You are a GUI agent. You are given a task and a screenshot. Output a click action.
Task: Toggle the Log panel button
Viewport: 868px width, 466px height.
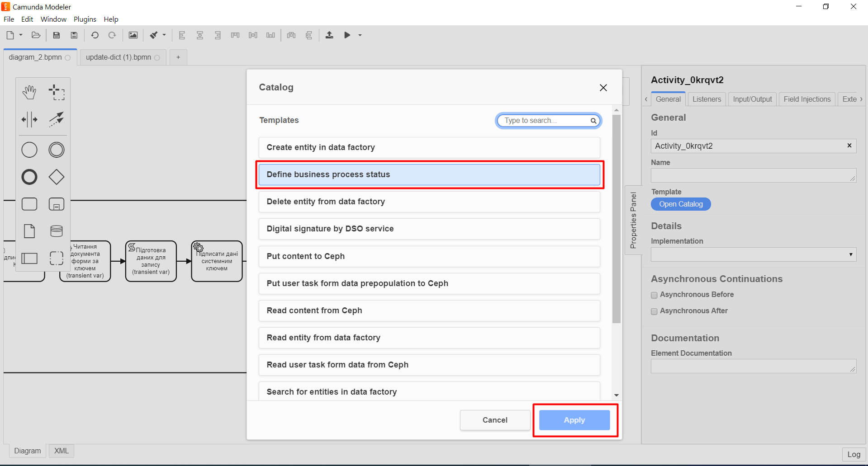point(854,454)
